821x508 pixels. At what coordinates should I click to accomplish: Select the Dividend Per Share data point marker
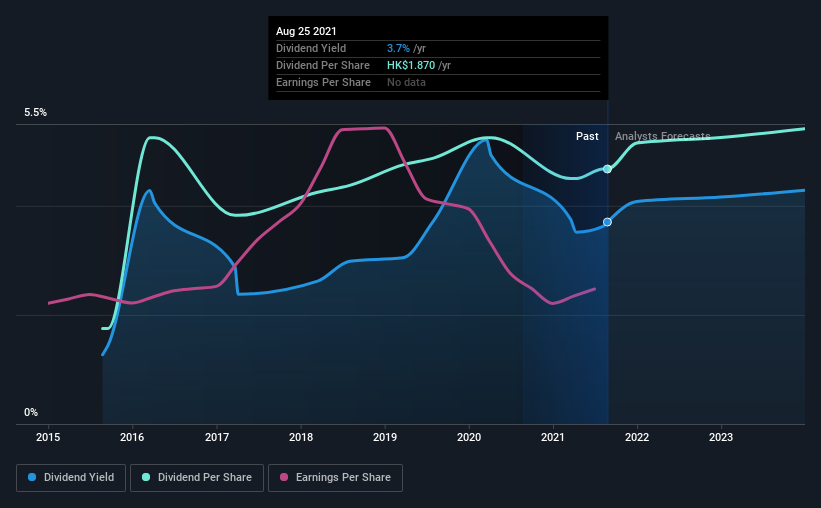pos(607,169)
